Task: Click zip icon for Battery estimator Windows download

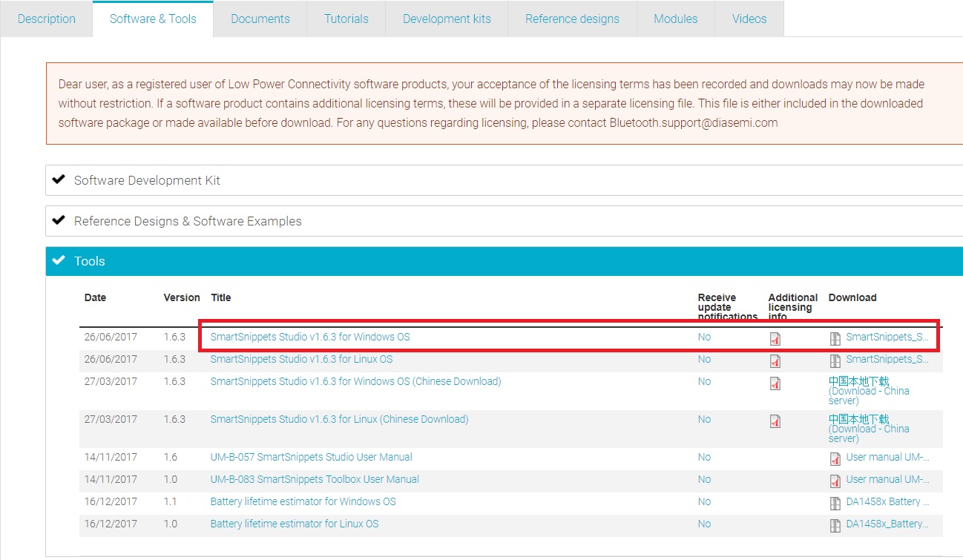Action: (x=835, y=504)
